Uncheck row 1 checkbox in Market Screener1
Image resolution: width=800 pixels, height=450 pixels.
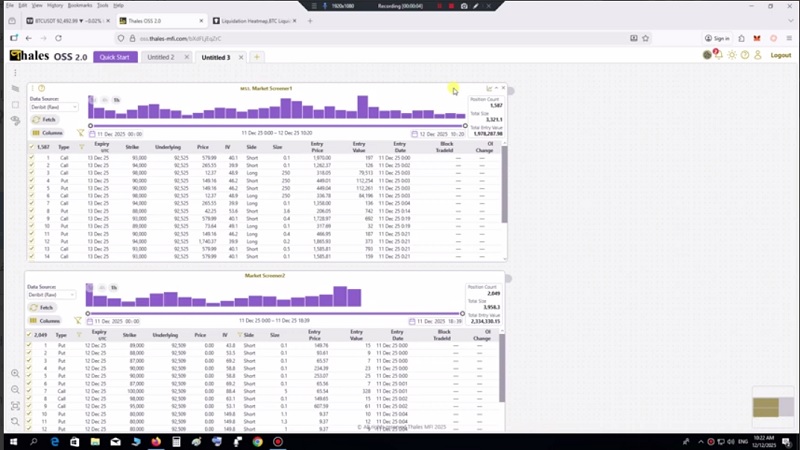[x=32, y=158]
